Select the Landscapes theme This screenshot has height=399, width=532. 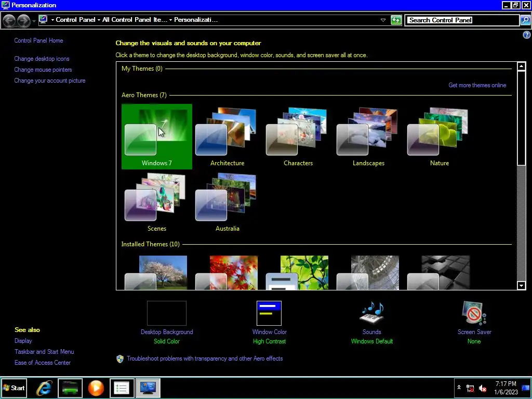368,137
